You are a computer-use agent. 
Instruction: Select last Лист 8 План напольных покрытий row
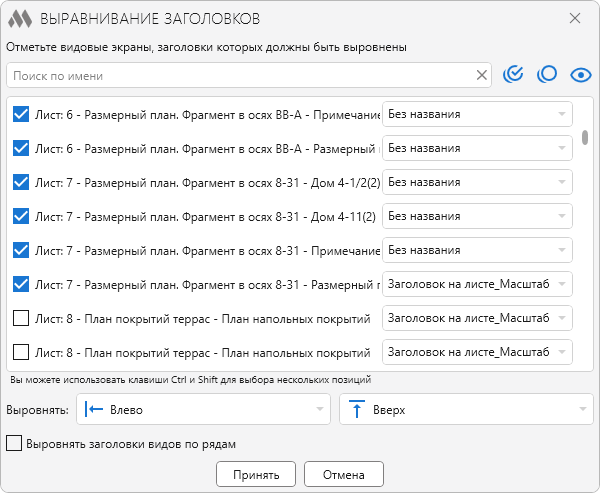pos(195,352)
